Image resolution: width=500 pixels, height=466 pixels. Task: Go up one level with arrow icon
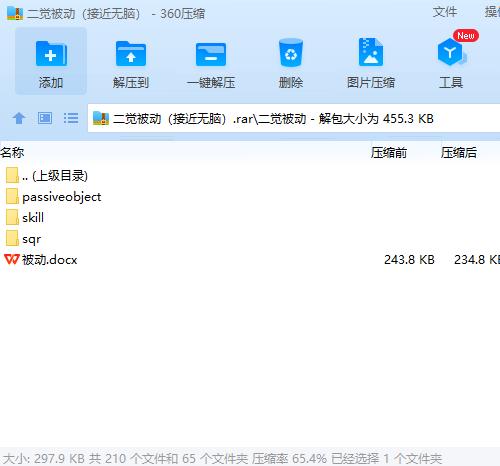click(19, 118)
